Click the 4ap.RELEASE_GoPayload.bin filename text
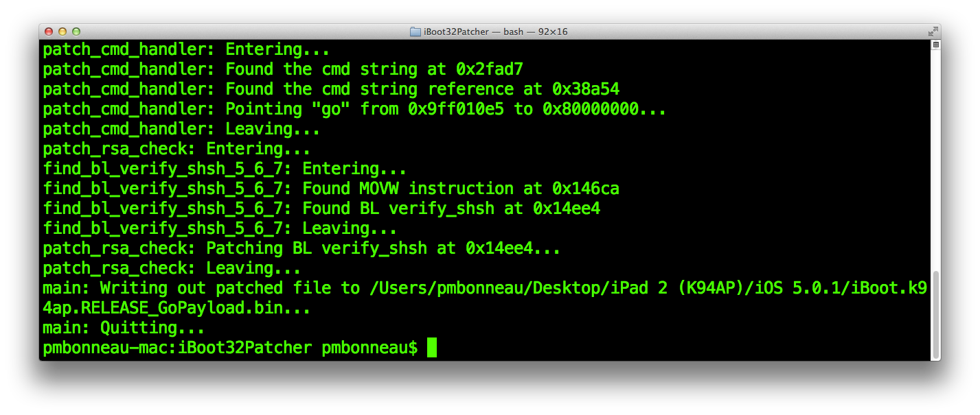This screenshot has width=980, height=415. click(x=162, y=308)
